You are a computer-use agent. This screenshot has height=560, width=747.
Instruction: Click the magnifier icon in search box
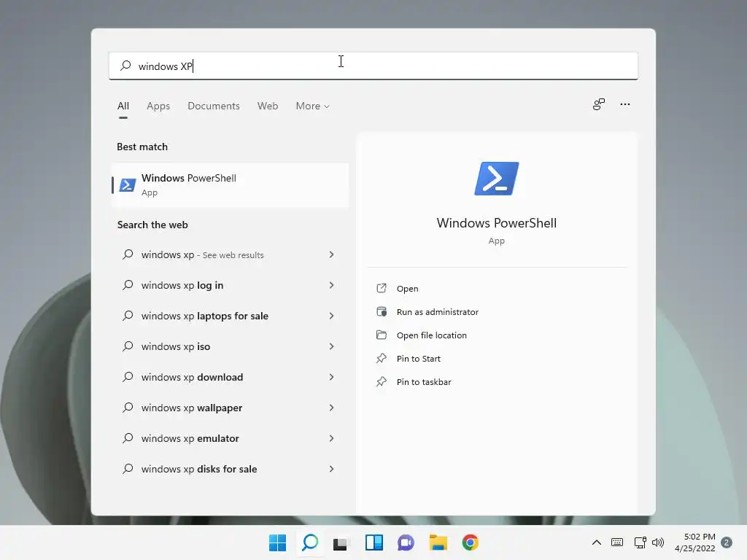[125, 66]
